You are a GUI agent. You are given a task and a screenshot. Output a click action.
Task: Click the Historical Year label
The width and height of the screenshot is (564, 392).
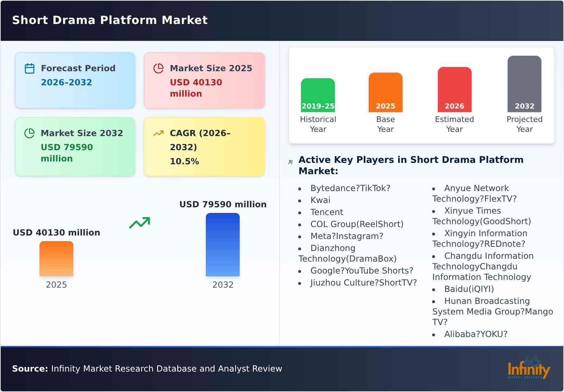click(x=318, y=124)
